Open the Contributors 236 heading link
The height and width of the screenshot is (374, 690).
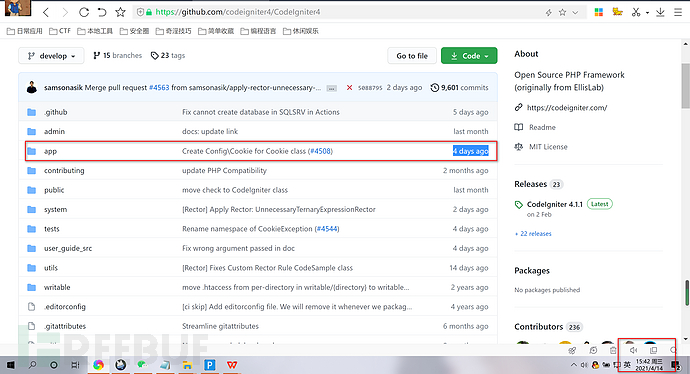click(548, 326)
